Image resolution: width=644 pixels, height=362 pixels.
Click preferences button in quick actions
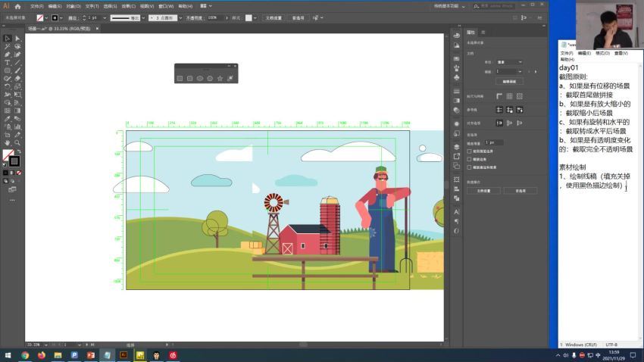[x=521, y=191]
